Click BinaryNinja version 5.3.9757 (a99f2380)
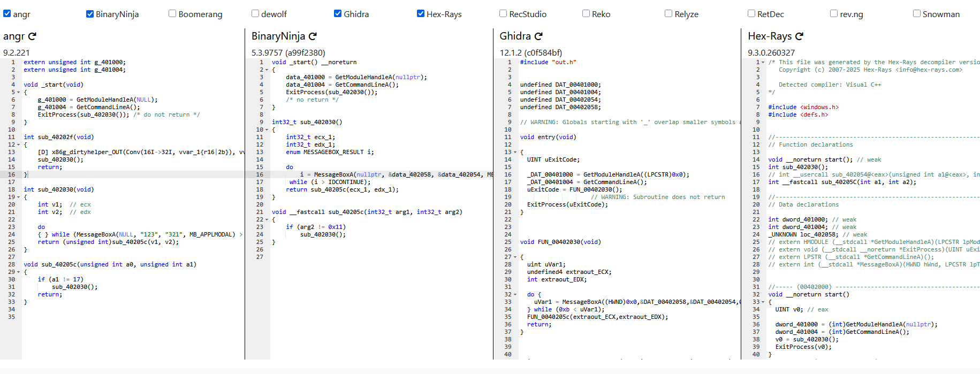The image size is (980, 374). 288,52
